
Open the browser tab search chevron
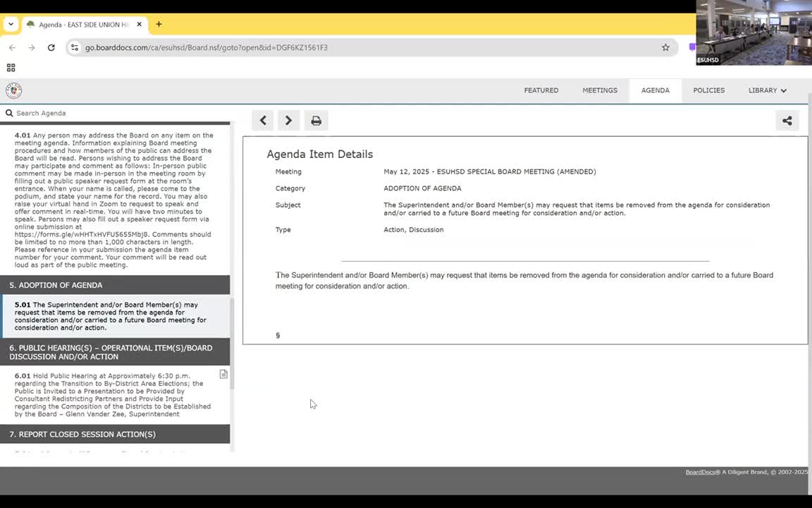tap(11, 24)
